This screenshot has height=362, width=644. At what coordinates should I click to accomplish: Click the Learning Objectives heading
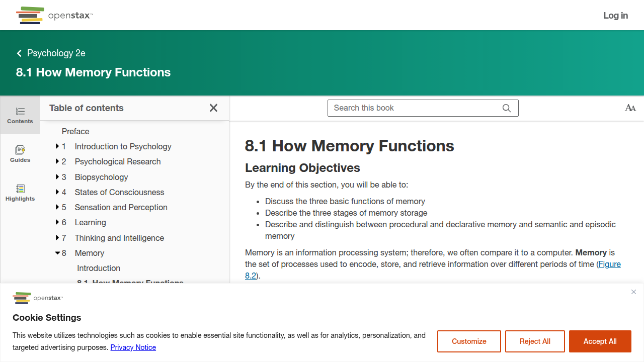(x=302, y=168)
